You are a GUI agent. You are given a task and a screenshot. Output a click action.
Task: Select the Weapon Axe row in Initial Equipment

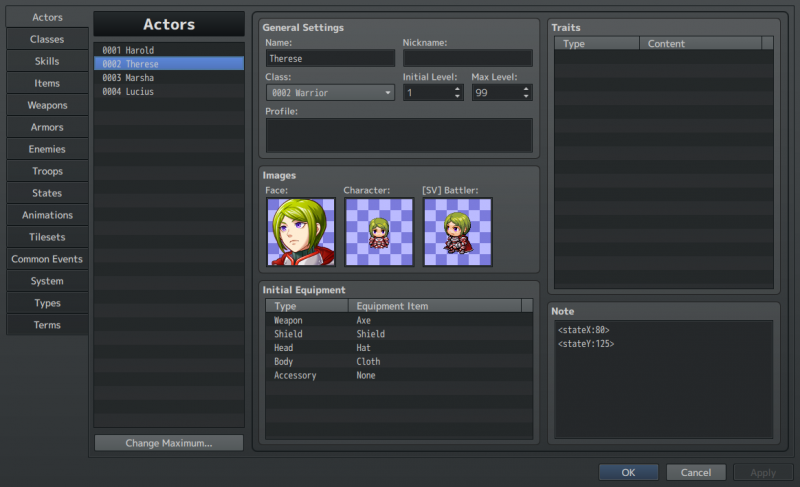coord(399,320)
